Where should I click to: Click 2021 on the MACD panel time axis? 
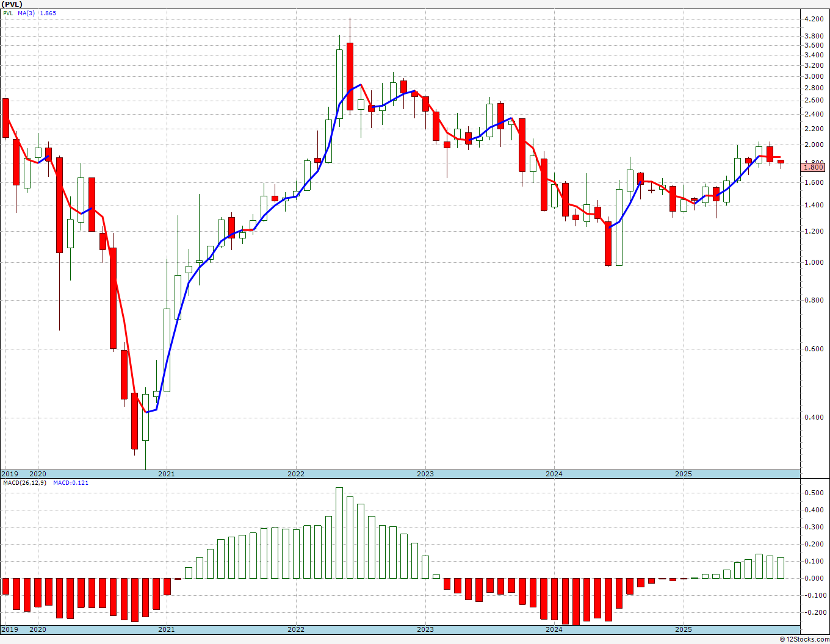pyautogui.click(x=167, y=629)
